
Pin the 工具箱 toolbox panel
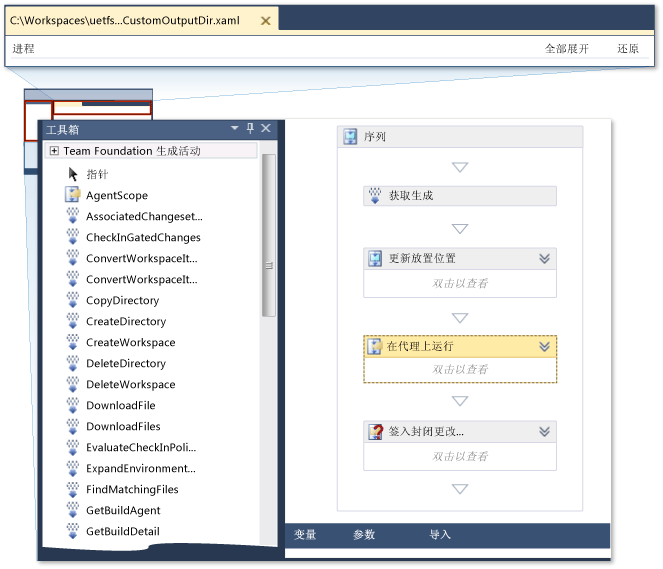250,128
